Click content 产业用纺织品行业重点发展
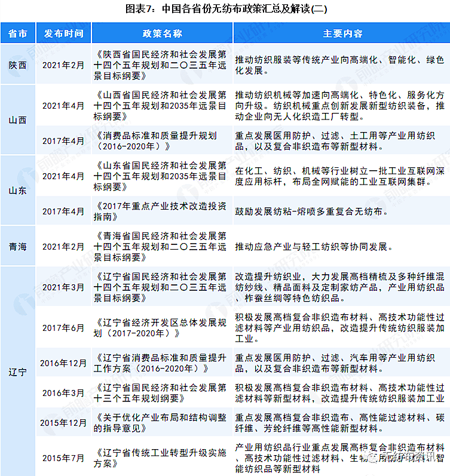This screenshot has width=450, height=476. pyautogui.click(x=339, y=458)
